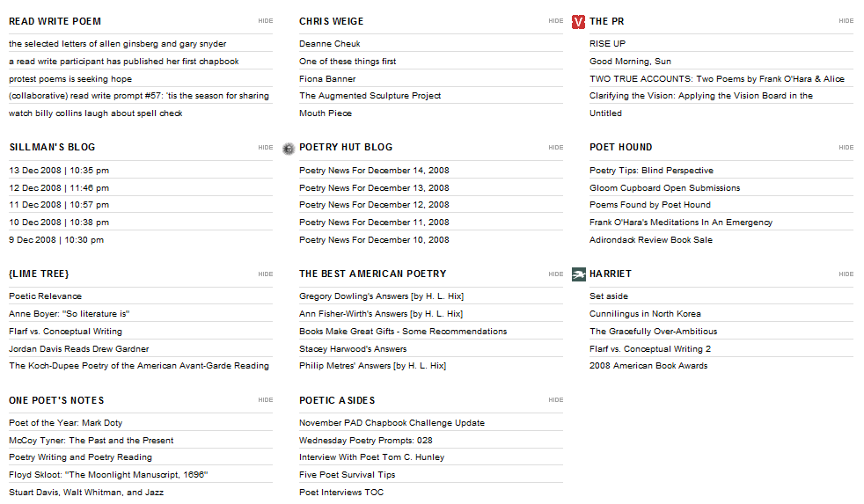Open 'The Gracefully Over-Ambitious' post
Image resolution: width=864 pixels, height=504 pixels.
pyautogui.click(x=654, y=331)
